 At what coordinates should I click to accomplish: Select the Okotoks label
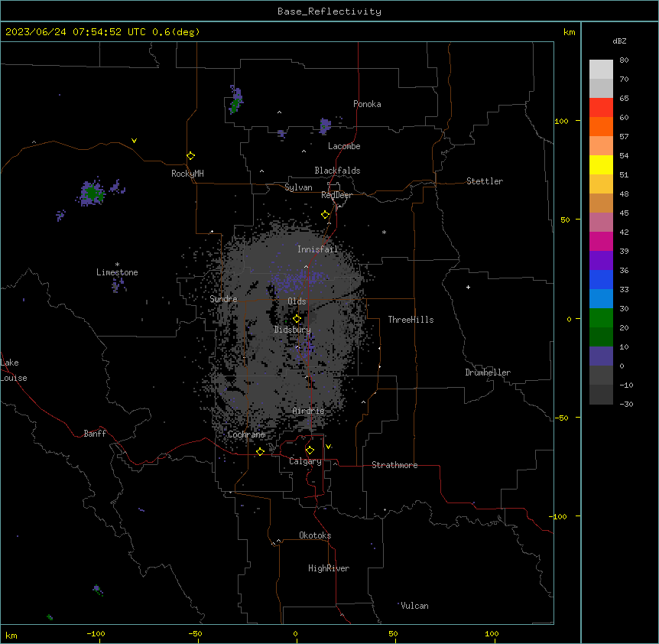pyautogui.click(x=315, y=535)
